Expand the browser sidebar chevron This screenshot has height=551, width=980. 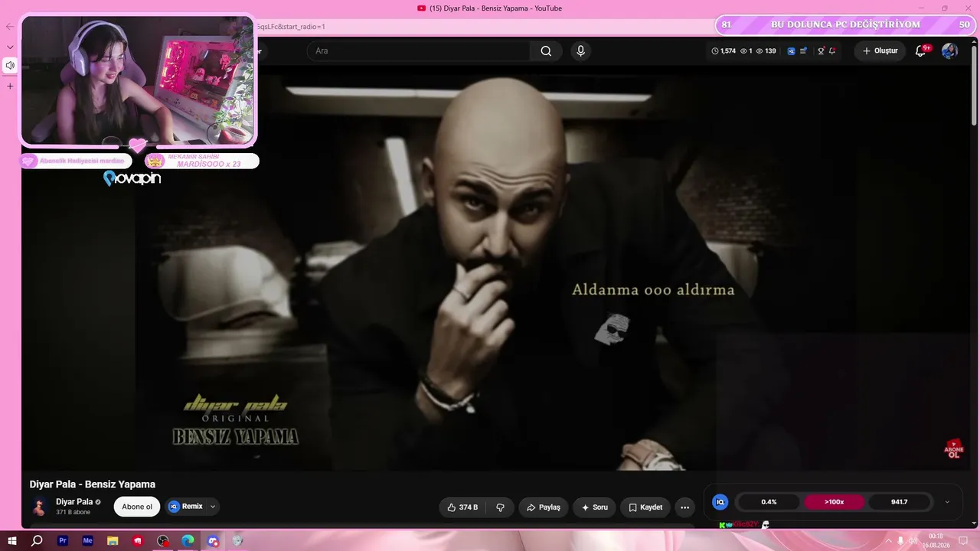(10, 47)
